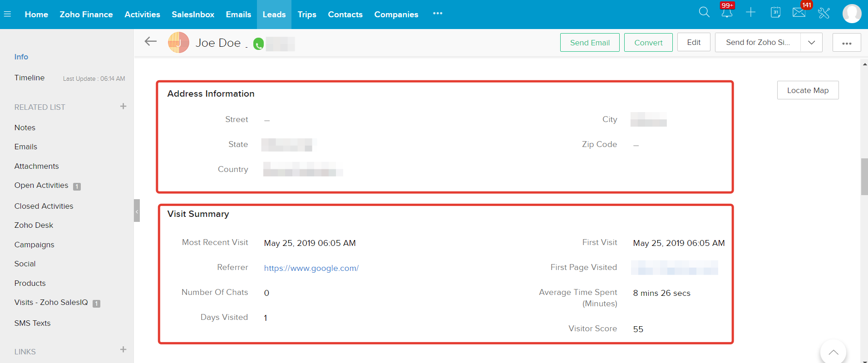This screenshot has height=363, width=868.
Task: Click the Edit button
Action: [x=694, y=42]
